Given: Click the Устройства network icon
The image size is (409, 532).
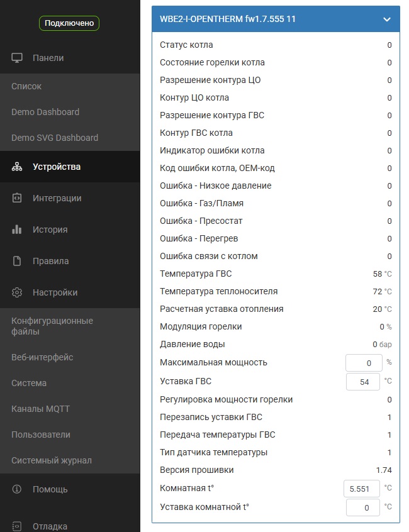Looking at the screenshot, I should pyautogui.click(x=17, y=167).
